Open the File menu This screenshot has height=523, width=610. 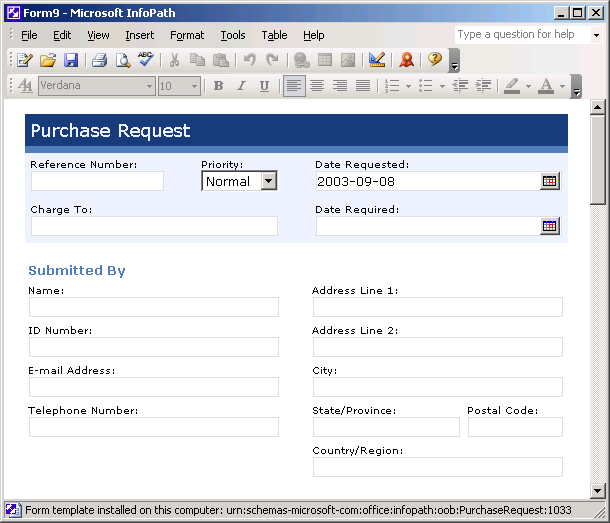tap(29, 35)
